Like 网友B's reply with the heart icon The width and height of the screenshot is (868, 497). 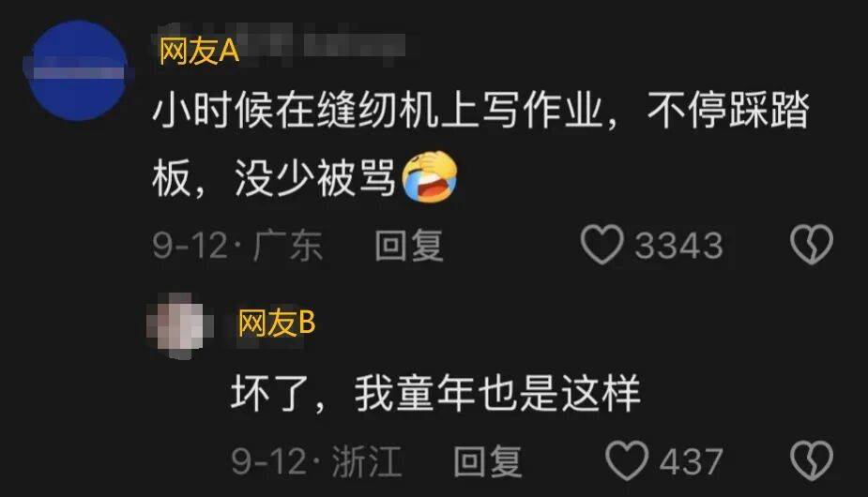pos(627,460)
